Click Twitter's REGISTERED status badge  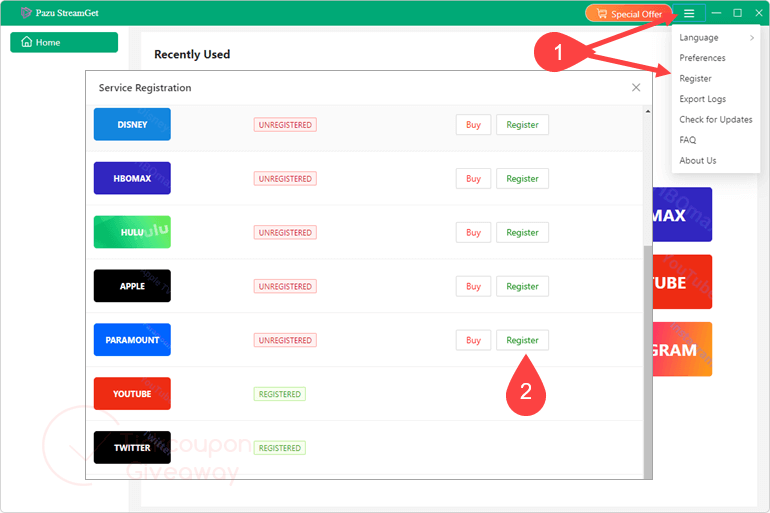pos(279,448)
